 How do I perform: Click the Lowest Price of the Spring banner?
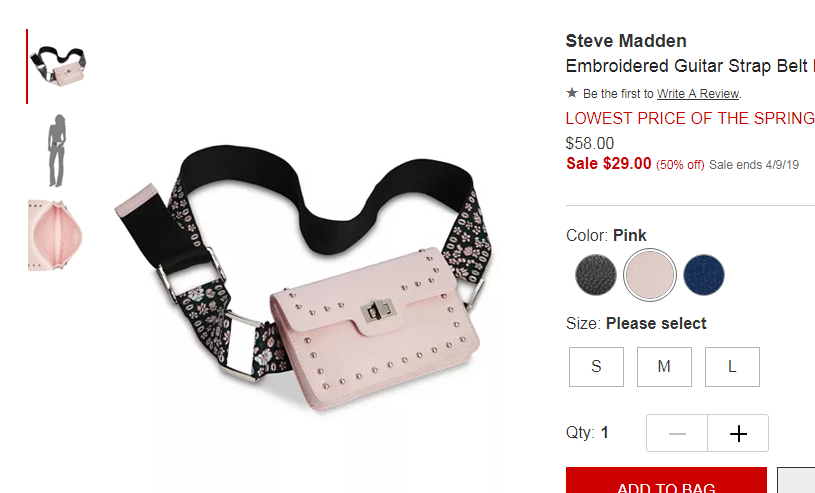tap(690, 118)
